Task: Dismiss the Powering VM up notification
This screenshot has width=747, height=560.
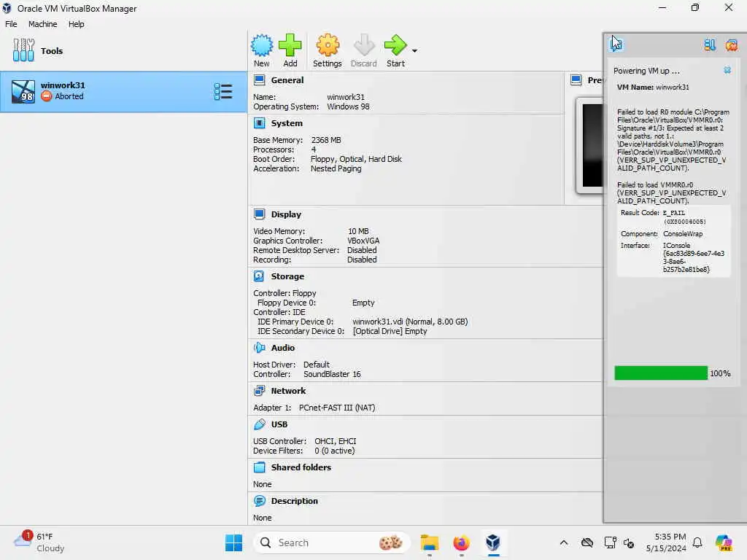Action: tap(727, 71)
